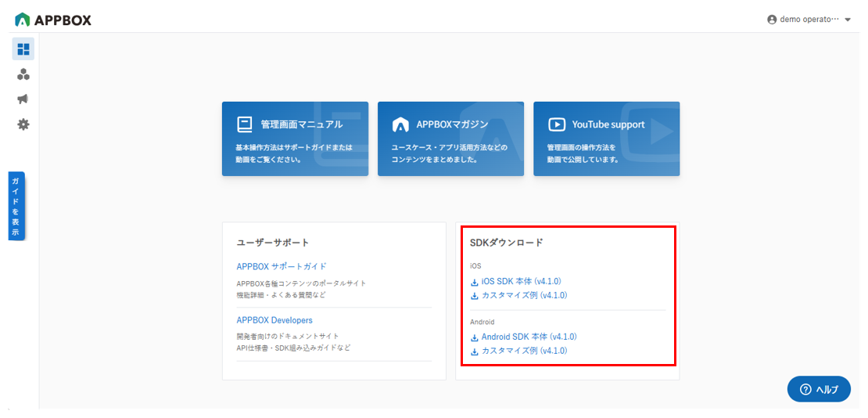
Task: Select text コンテンツをまとめました。
Action: pyautogui.click(x=435, y=160)
